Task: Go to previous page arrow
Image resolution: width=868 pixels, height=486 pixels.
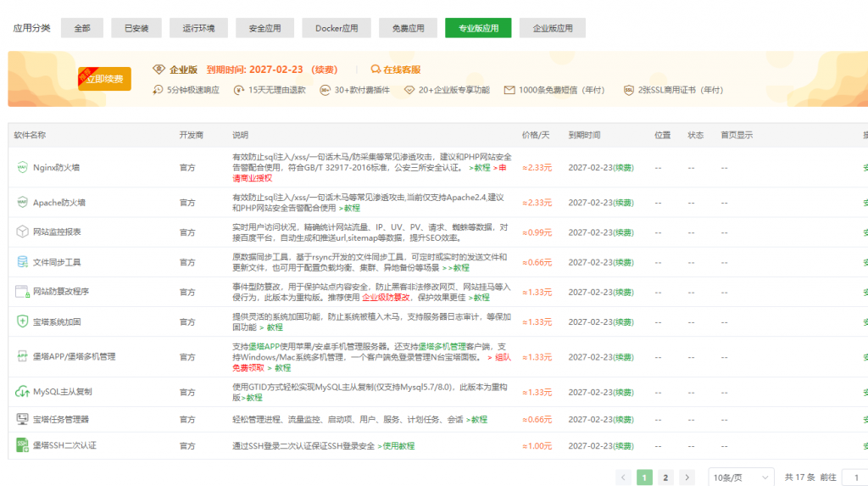Action: tap(623, 478)
